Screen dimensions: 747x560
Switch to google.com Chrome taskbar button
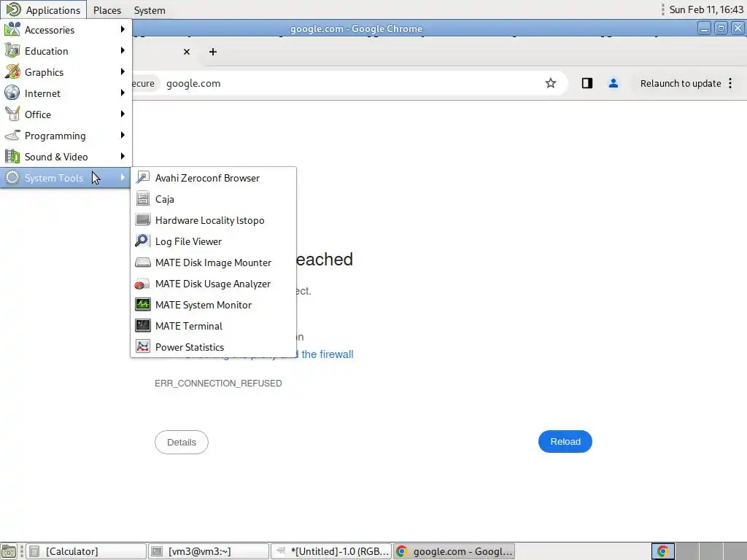454,551
